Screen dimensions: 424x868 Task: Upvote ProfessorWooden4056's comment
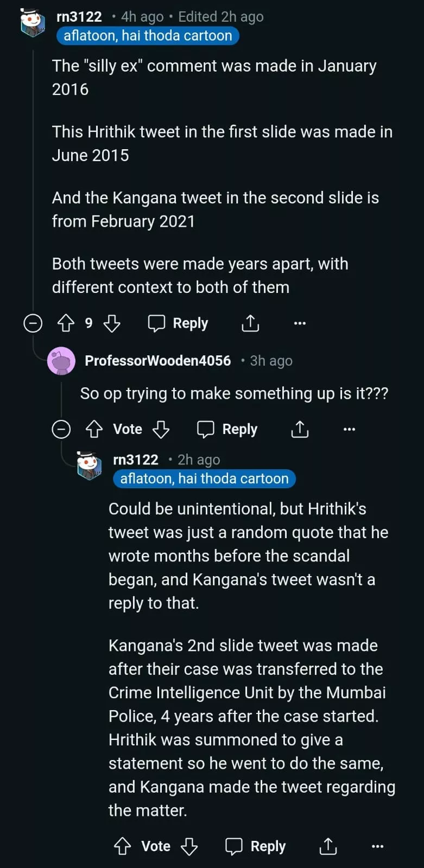(x=94, y=430)
